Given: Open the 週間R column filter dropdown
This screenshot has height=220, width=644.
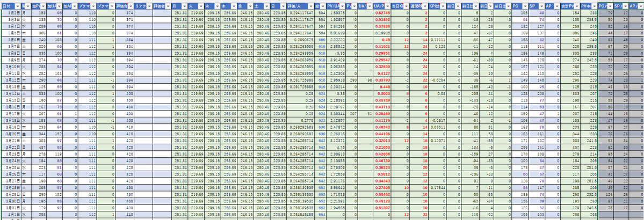Looking at the screenshot, I should coord(425,6).
